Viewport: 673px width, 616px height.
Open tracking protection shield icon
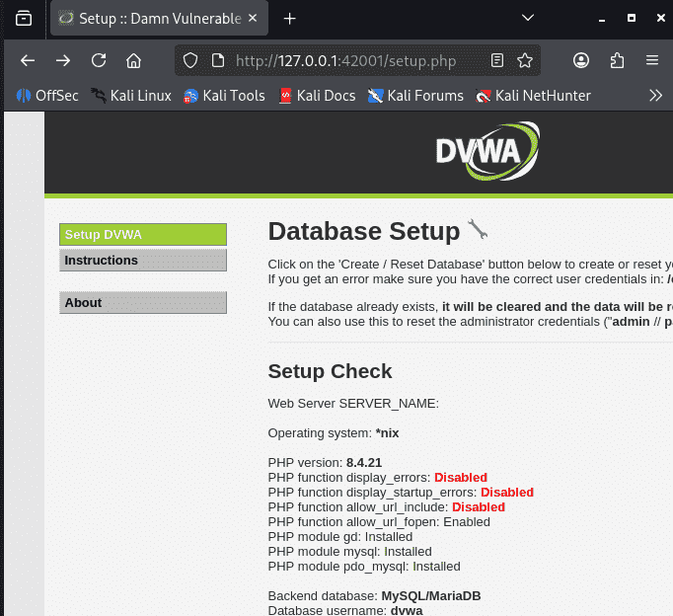point(190,60)
